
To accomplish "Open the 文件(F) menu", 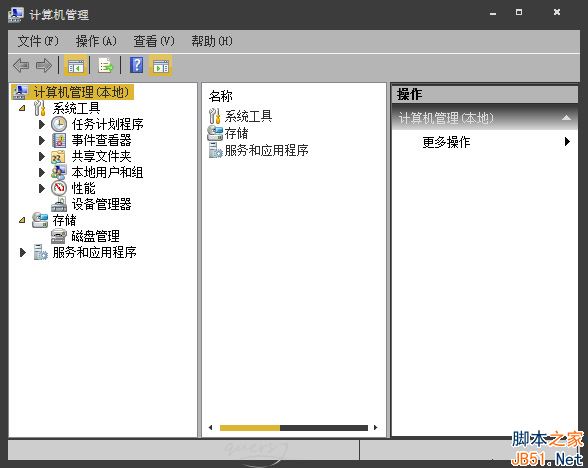I will click(38, 41).
